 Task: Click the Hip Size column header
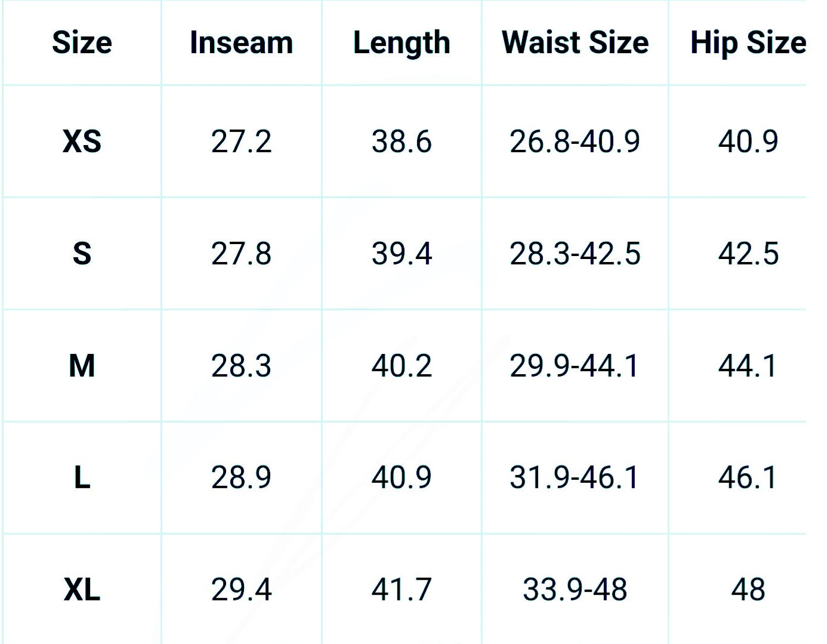tap(748, 42)
